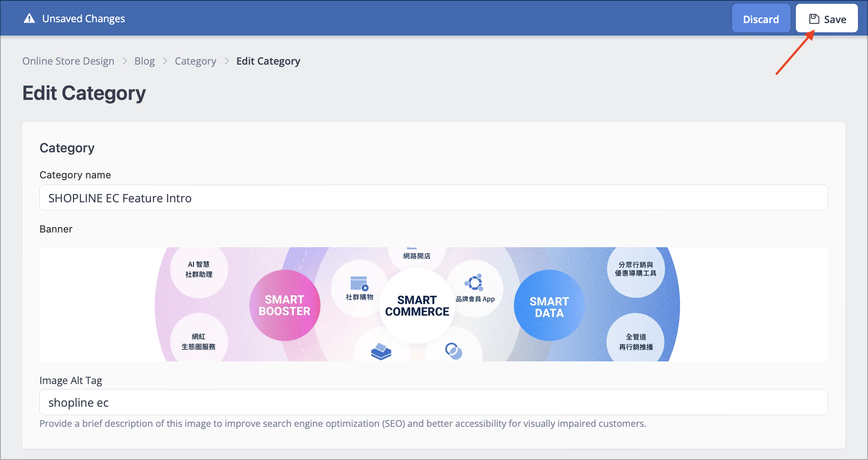Go to Online Store Design breadcrumb
The height and width of the screenshot is (460, 868).
68,61
